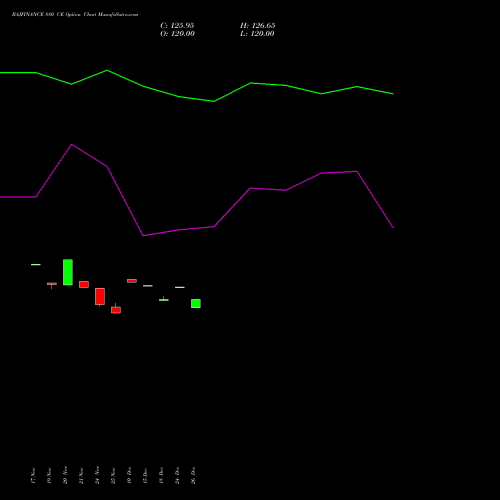The image size is (500, 500).
Task: Select the red candle above 24 Nov
Action: click(100, 296)
